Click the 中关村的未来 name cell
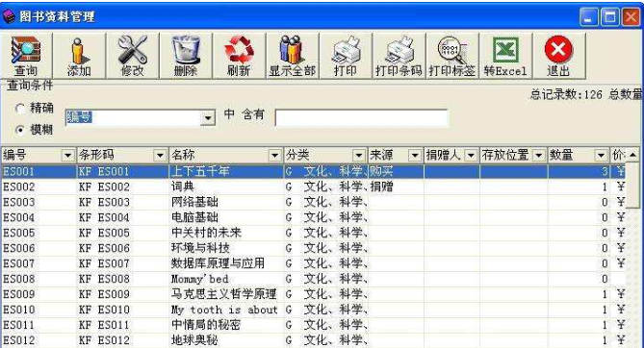The height and width of the screenshot is (348, 644). click(x=226, y=233)
